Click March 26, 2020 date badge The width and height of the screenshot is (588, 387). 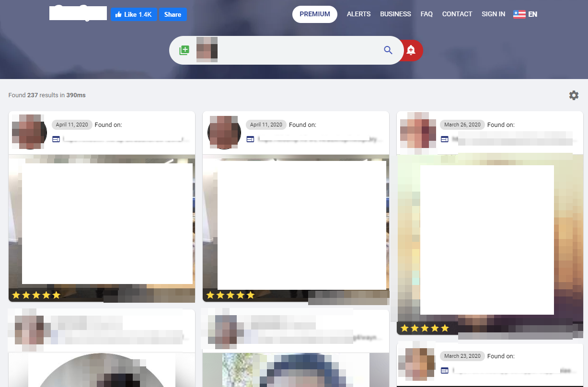pos(462,125)
